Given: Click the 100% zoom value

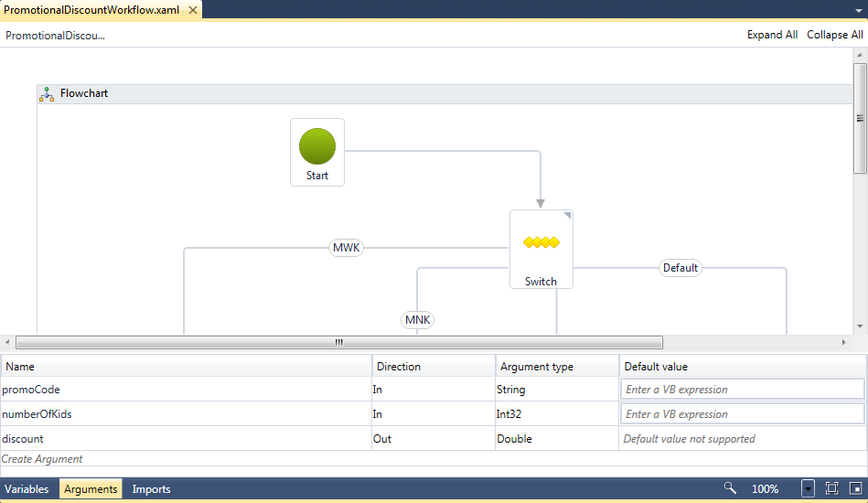Looking at the screenshot, I should point(765,488).
